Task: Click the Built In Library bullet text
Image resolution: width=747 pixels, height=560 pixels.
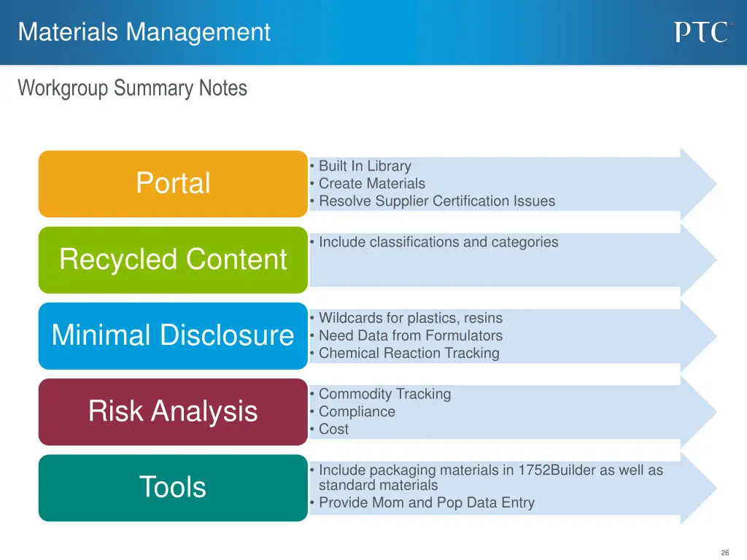Action: pyautogui.click(x=364, y=166)
